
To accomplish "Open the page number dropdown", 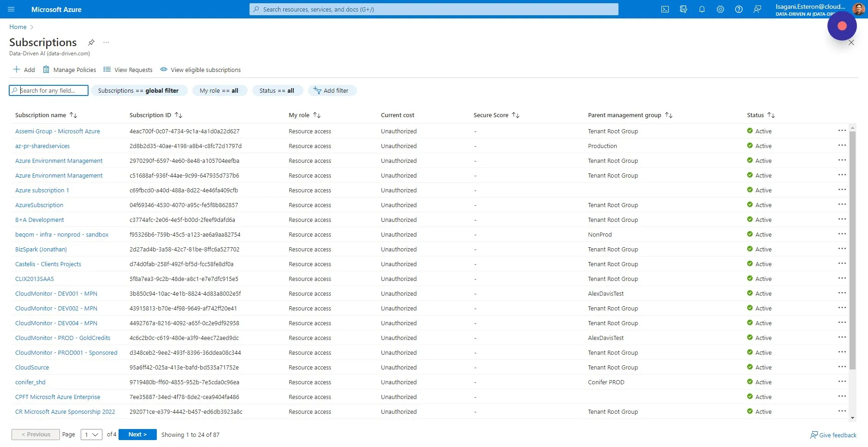I will (x=91, y=435).
